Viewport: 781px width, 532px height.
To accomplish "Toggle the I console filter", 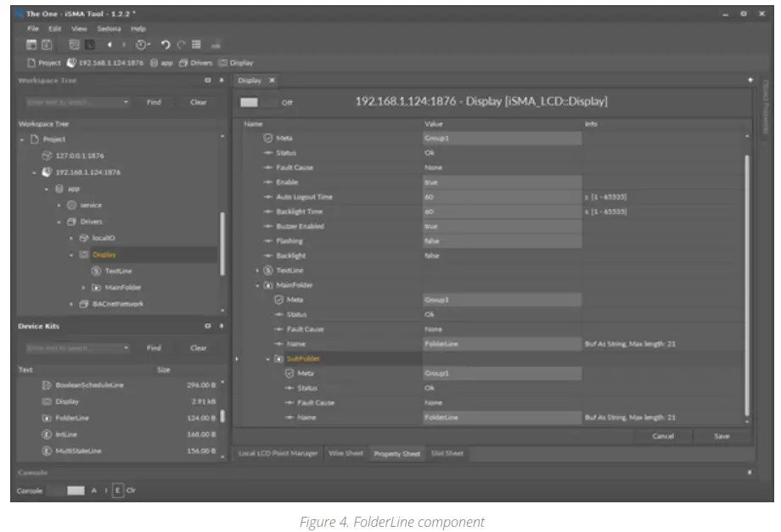I will pyautogui.click(x=105, y=490).
